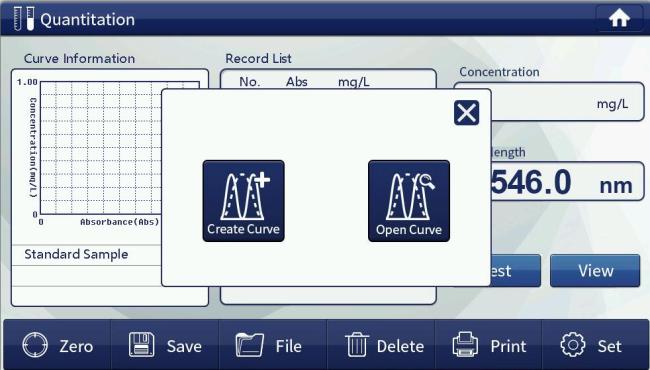
Task: Click the mg/L column header in Record List
Action: (x=354, y=82)
